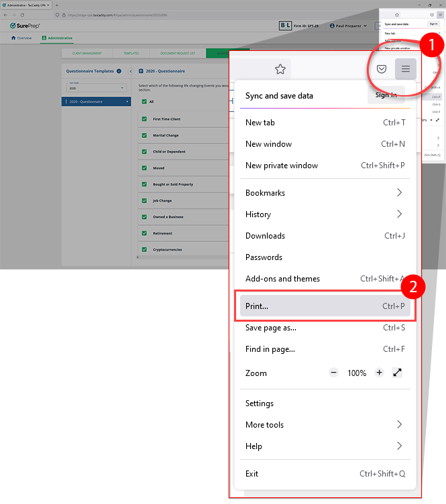Click the Sync and save data entry
Image resolution: width=446 pixels, height=504 pixels.
click(x=279, y=96)
